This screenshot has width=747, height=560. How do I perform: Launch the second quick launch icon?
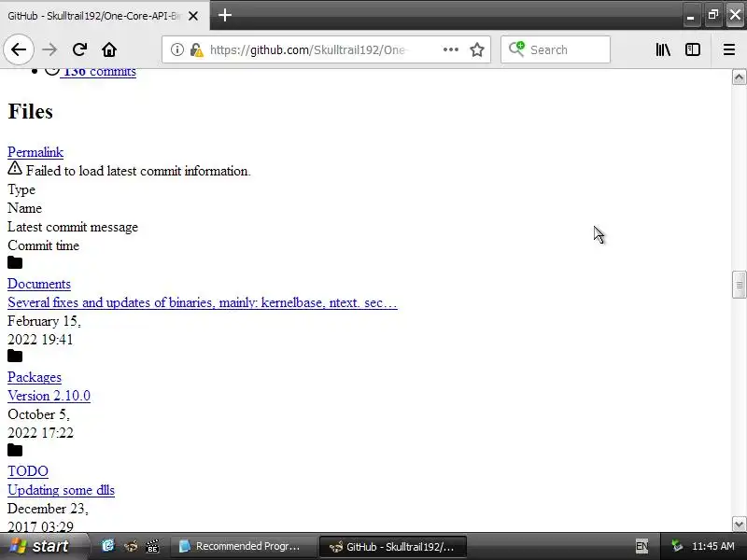[x=131, y=546]
